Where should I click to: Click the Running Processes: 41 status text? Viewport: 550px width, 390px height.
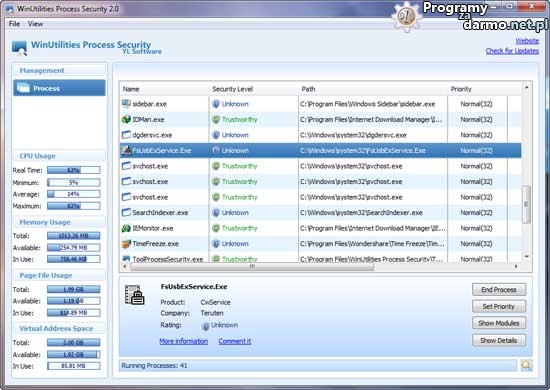pyautogui.click(x=154, y=365)
